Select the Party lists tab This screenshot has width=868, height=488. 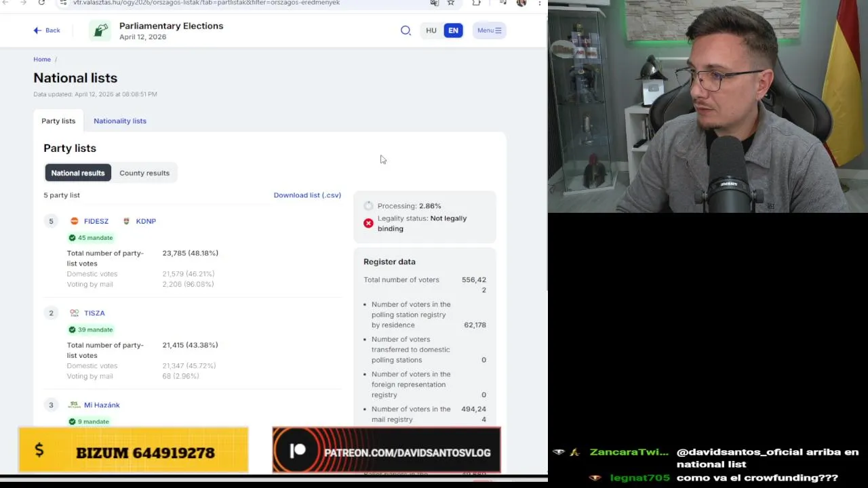point(58,121)
